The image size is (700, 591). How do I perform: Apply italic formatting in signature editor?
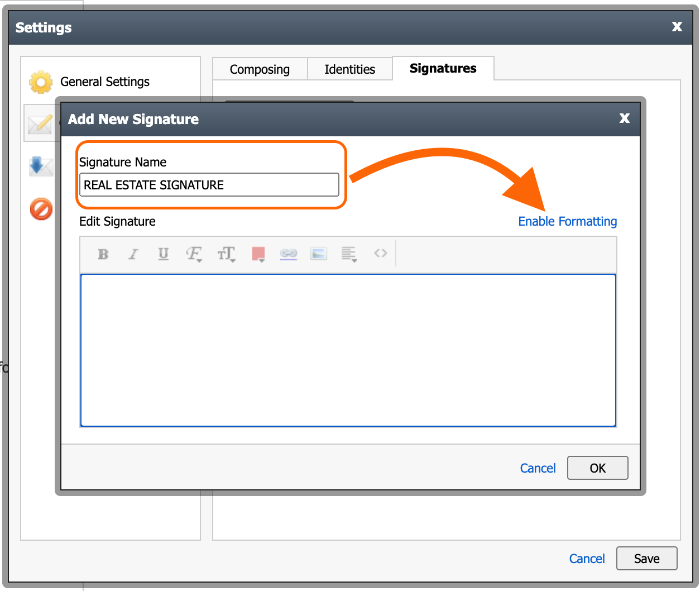pyautogui.click(x=133, y=254)
